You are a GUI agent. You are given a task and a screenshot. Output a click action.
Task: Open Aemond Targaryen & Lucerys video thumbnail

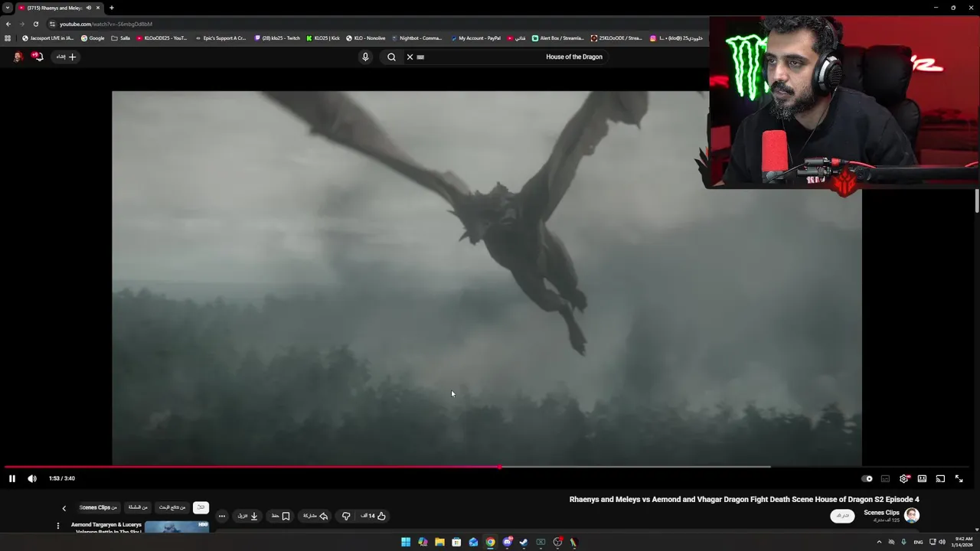coord(177,527)
